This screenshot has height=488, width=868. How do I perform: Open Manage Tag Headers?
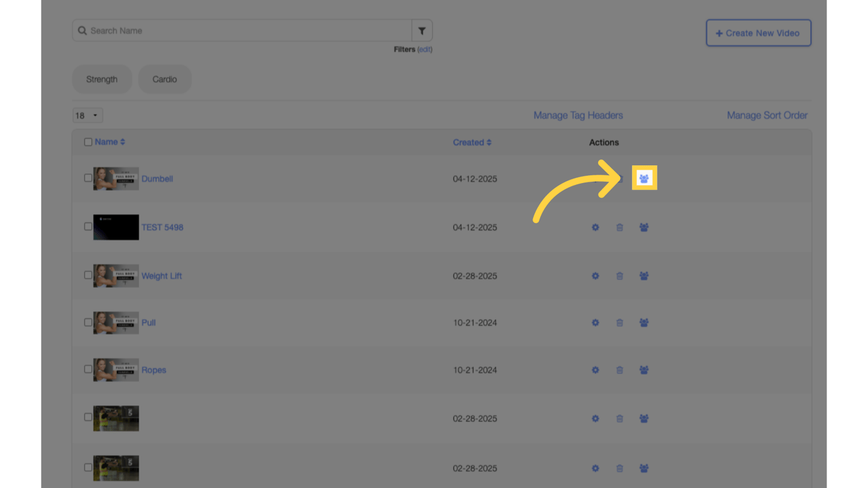[x=578, y=115]
